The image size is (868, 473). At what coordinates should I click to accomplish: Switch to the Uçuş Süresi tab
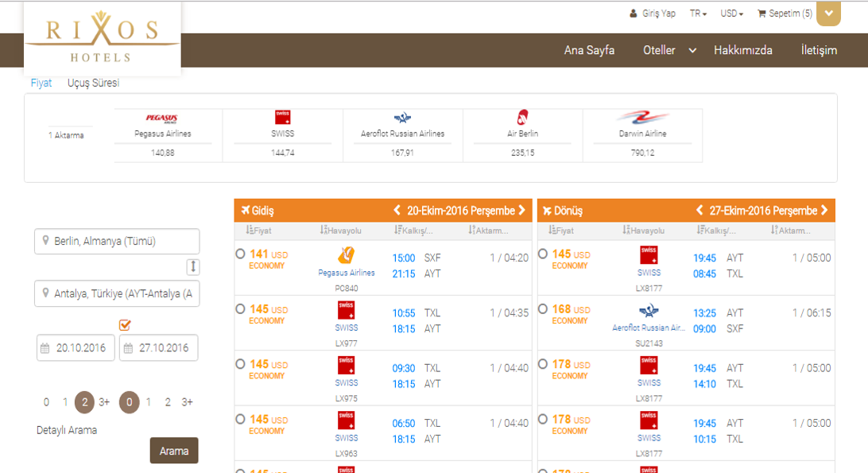pyautogui.click(x=93, y=83)
